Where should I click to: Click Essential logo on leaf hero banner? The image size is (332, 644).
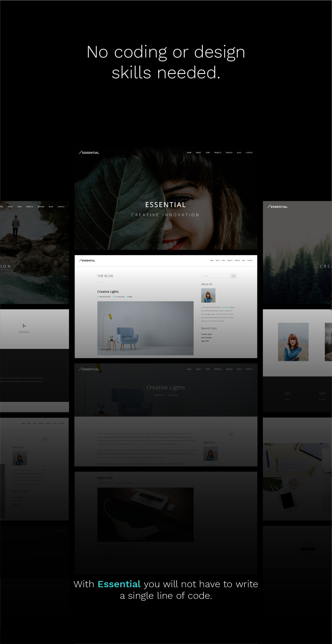[x=89, y=153]
